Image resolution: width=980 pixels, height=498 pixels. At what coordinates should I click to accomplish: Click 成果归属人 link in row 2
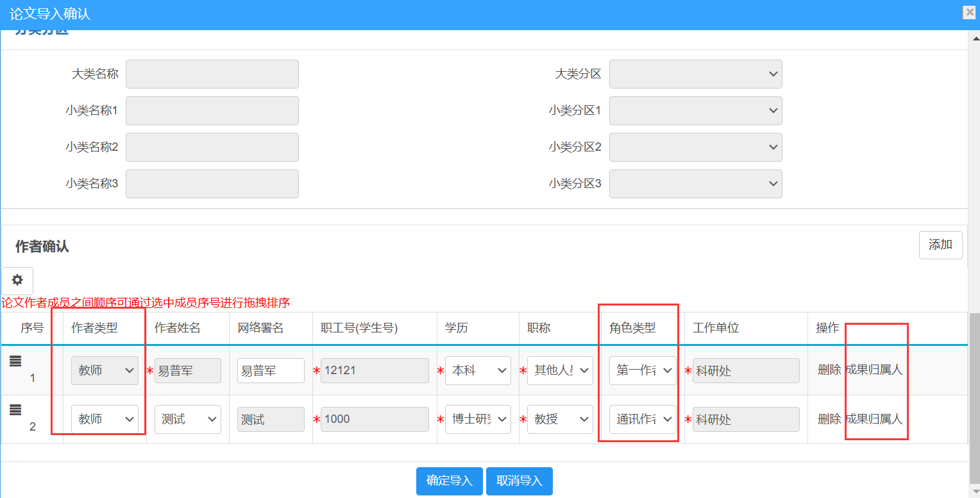point(874,419)
